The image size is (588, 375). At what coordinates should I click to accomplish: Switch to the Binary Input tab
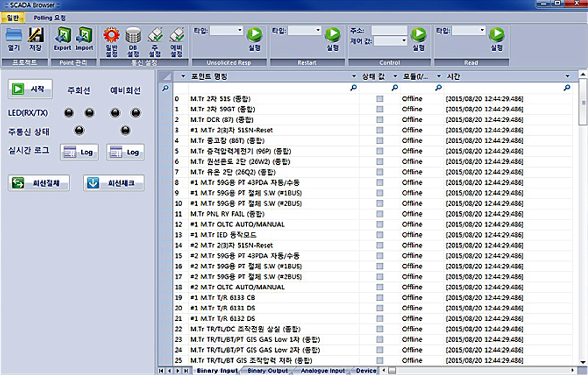217,370
